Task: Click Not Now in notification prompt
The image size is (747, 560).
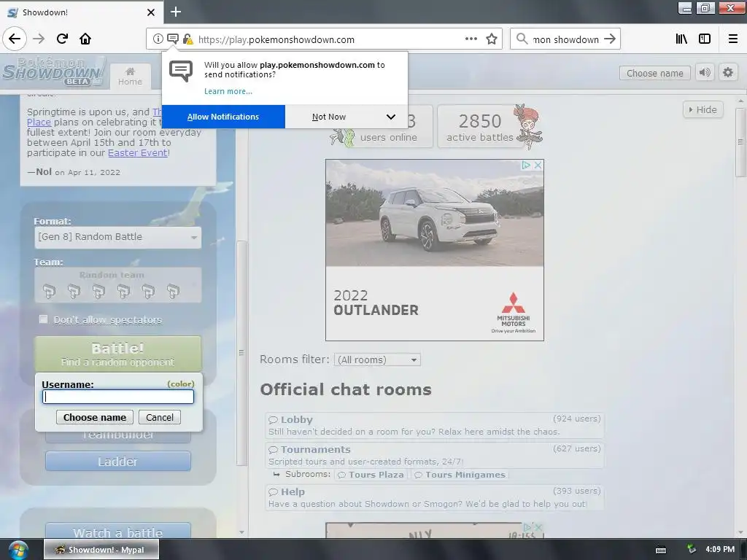Action: [329, 117]
